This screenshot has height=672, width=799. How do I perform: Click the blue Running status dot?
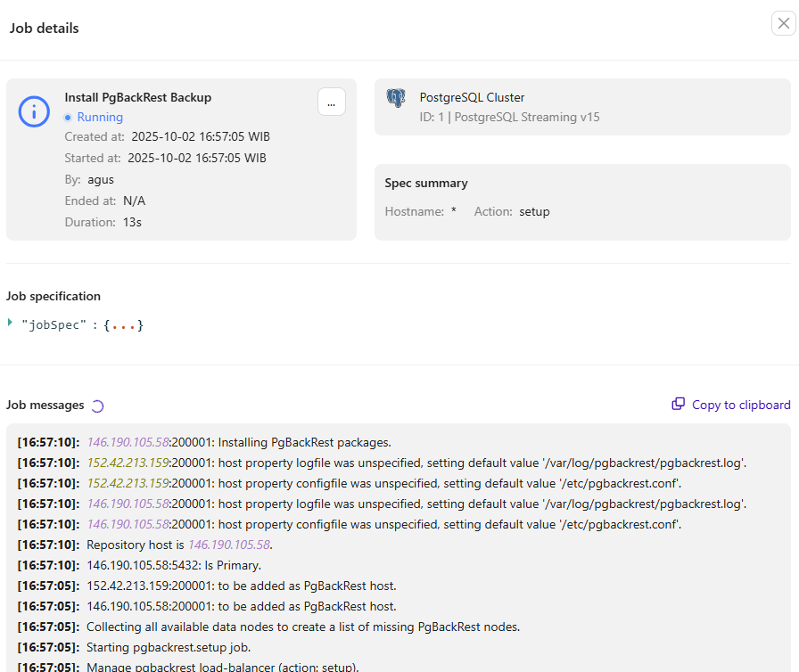(x=68, y=118)
